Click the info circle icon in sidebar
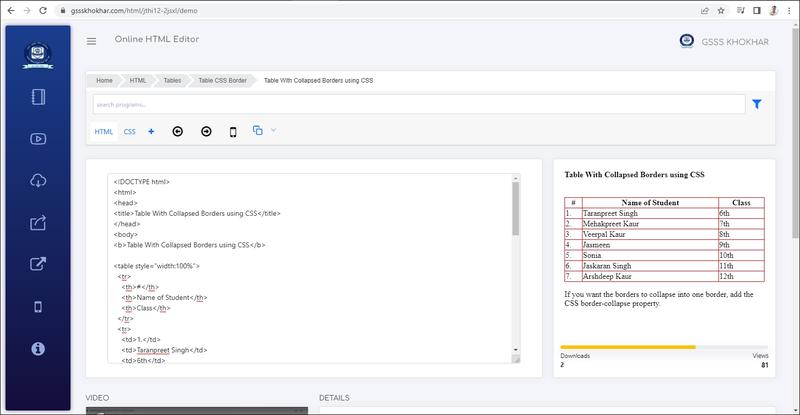This screenshot has height=415, width=800. click(39, 348)
